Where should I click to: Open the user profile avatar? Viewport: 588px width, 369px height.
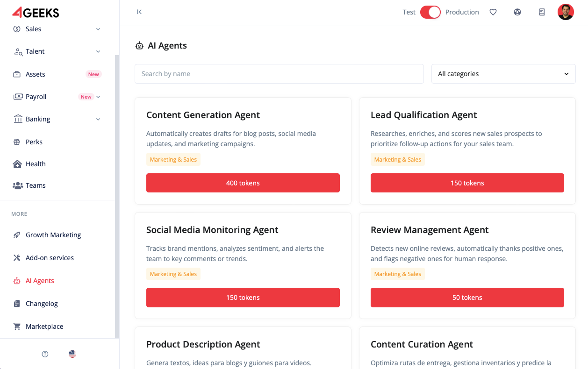coord(566,12)
